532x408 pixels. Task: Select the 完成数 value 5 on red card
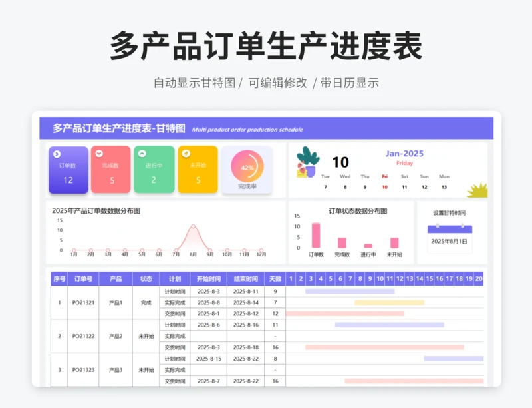point(112,181)
